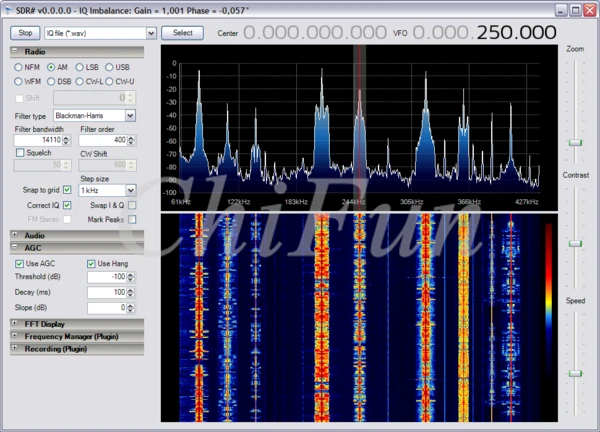The height and width of the screenshot is (432, 600).
Task: Click the Select file button
Action: click(183, 33)
